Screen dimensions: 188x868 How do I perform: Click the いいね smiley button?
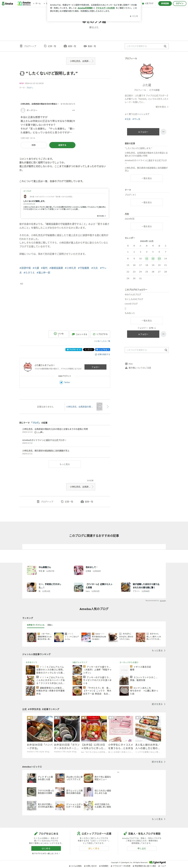pyautogui.click(x=58, y=334)
